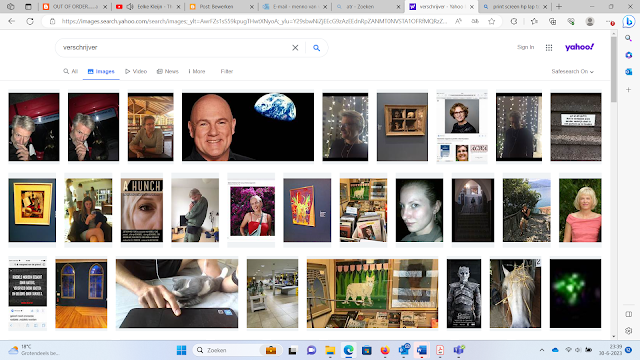Open a new browser tab with plus
The height and width of the screenshot is (360, 640).
pyautogui.click(x=559, y=7)
